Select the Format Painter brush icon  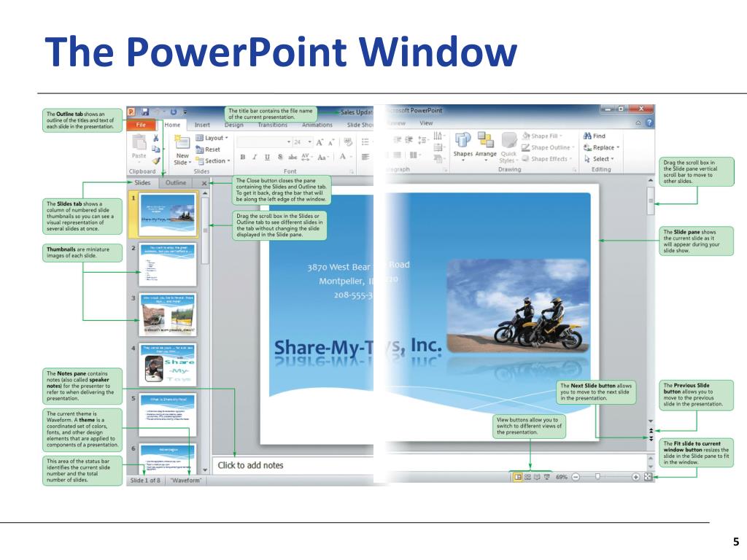click(156, 160)
